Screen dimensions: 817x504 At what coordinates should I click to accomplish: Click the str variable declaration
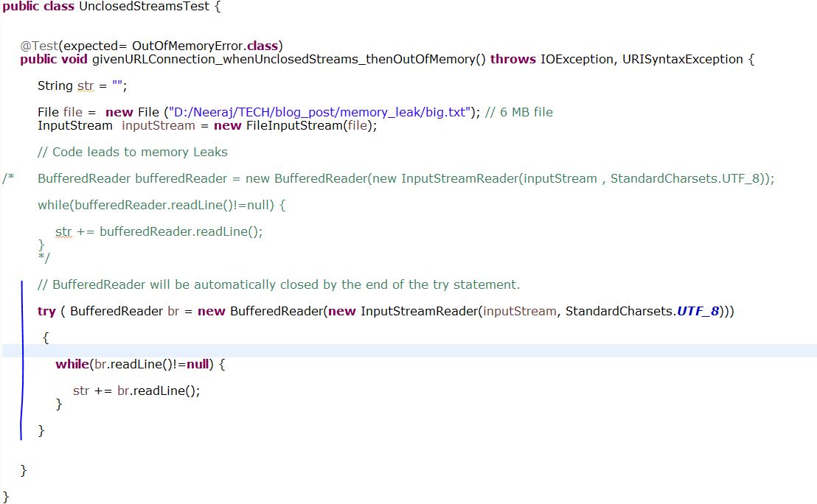(x=83, y=85)
